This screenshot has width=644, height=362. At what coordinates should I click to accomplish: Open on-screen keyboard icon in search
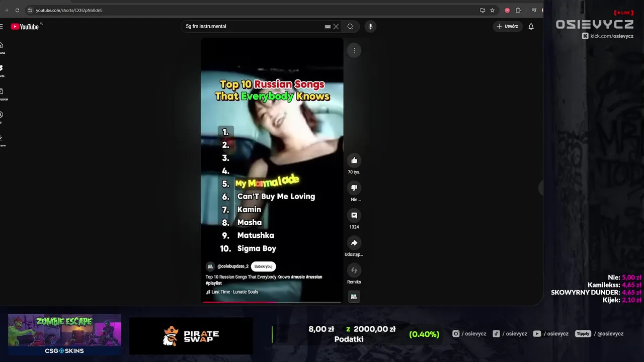tap(328, 27)
